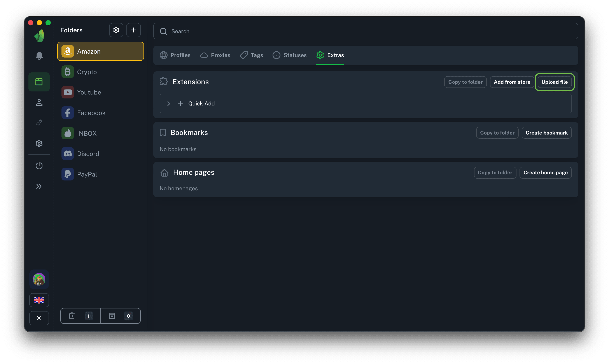Image resolution: width=609 pixels, height=364 pixels.
Task: Switch to the Statuses tab
Action: tap(290, 55)
